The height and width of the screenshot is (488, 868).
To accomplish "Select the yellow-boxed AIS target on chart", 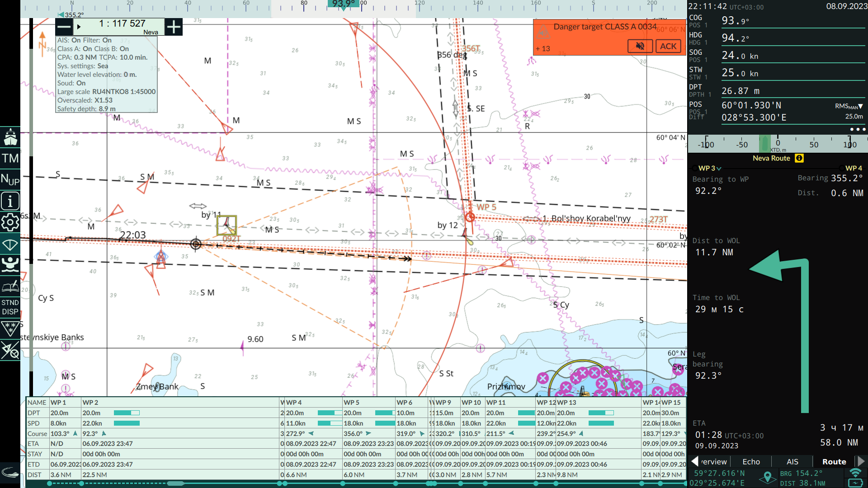I will click(x=226, y=225).
